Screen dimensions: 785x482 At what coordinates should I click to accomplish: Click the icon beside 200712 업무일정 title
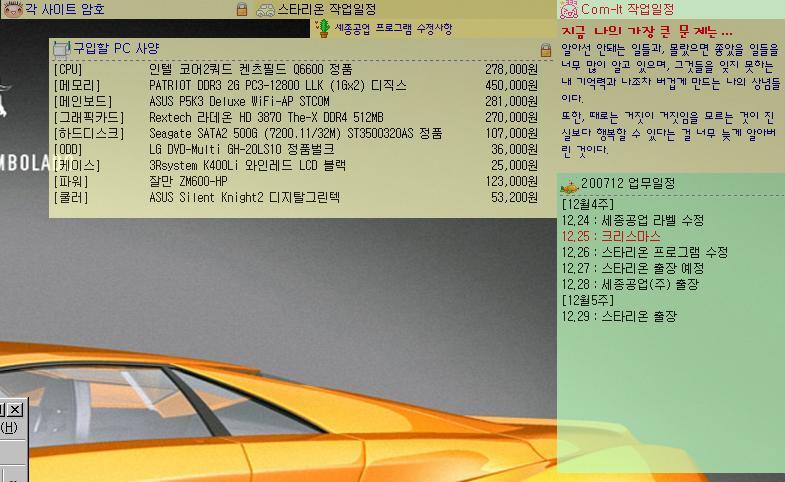(x=568, y=184)
